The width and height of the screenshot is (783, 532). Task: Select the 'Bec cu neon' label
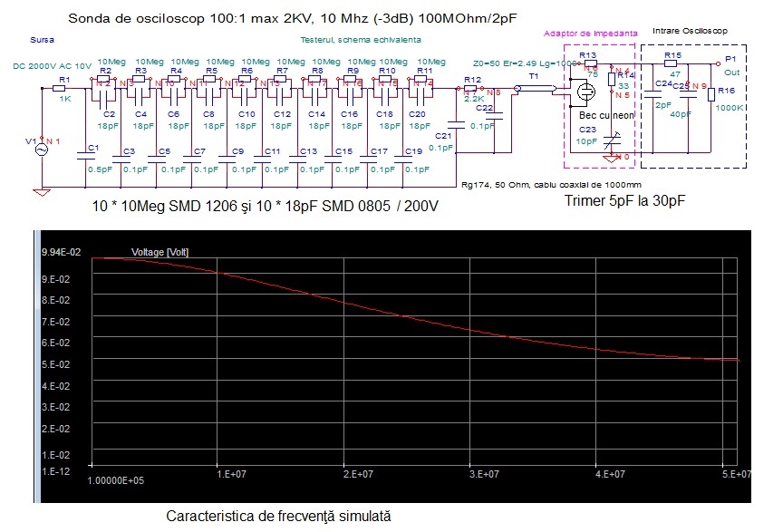coord(606,115)
